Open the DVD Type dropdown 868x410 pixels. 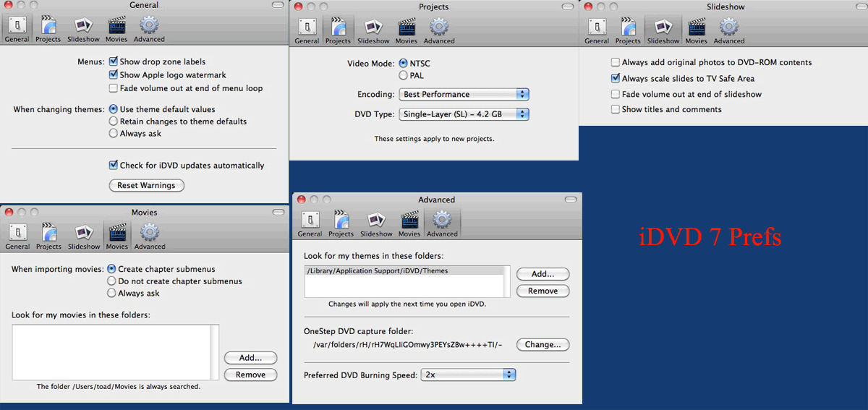tap(464, 114)
